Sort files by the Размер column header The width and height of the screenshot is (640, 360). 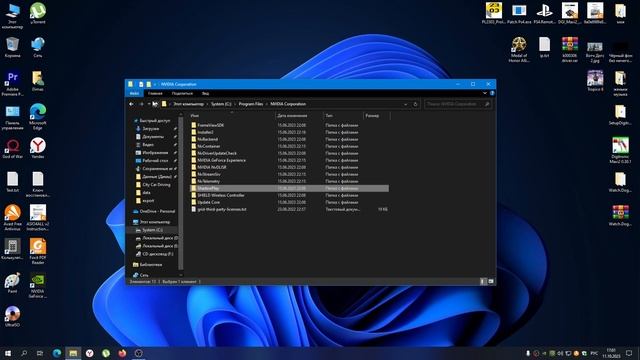(x=376, y=116)
